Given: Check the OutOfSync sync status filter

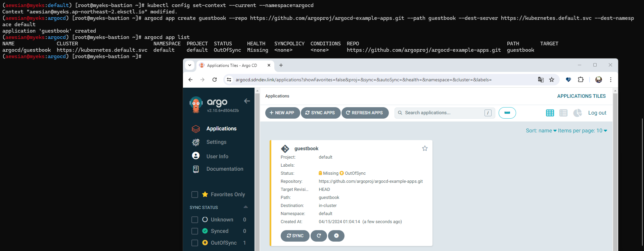Looking at the screenshot, I should click(195, 243).
